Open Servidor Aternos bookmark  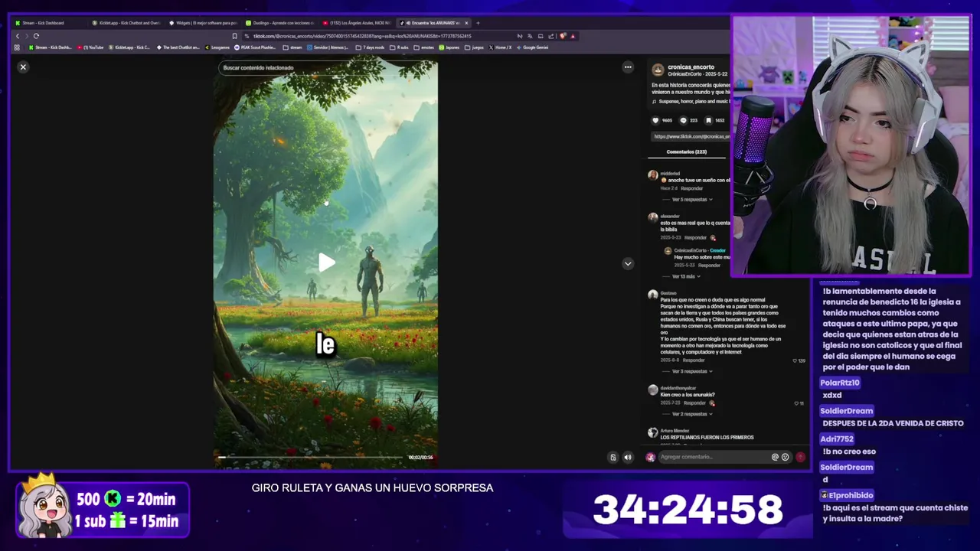point(328,47)
